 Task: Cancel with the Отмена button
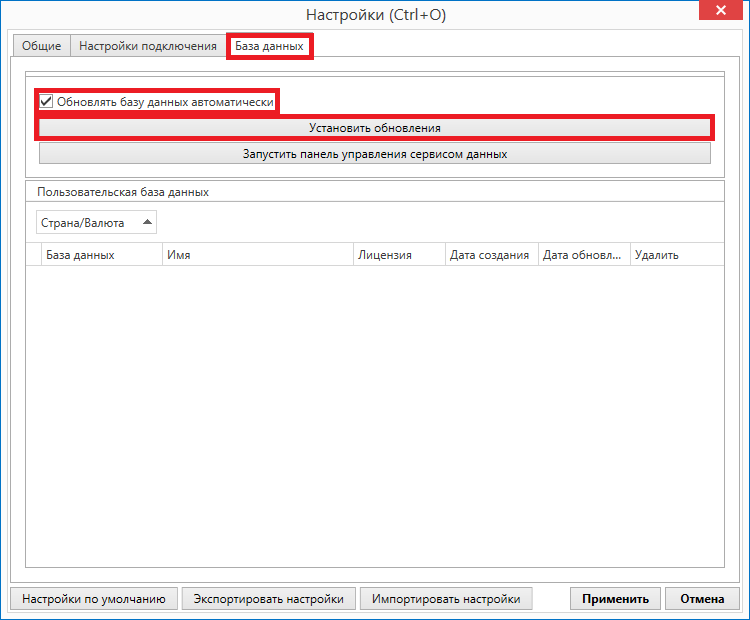pos(702,599)
